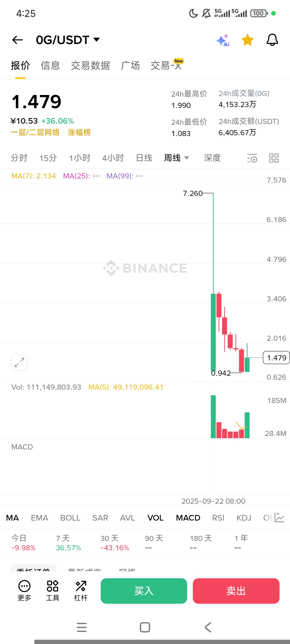Toggle the MACD indicator
Viewport: 290px width, 644px height.
[x=188, y=518]
